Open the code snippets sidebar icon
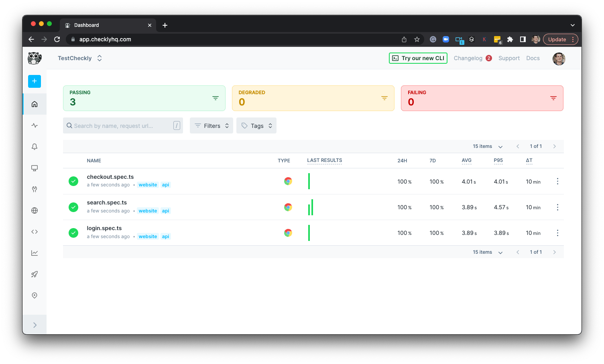Screen dimensions: 604x364 click(x=35, y=232)
